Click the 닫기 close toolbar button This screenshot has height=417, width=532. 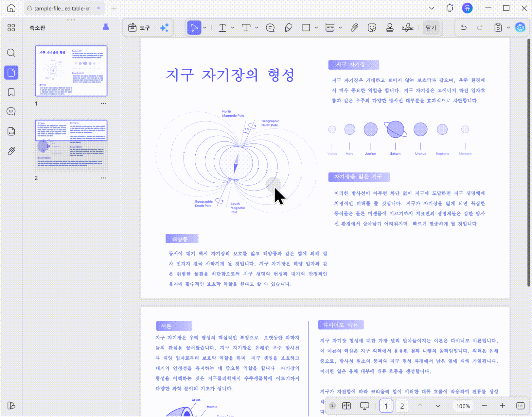point(431,28)
